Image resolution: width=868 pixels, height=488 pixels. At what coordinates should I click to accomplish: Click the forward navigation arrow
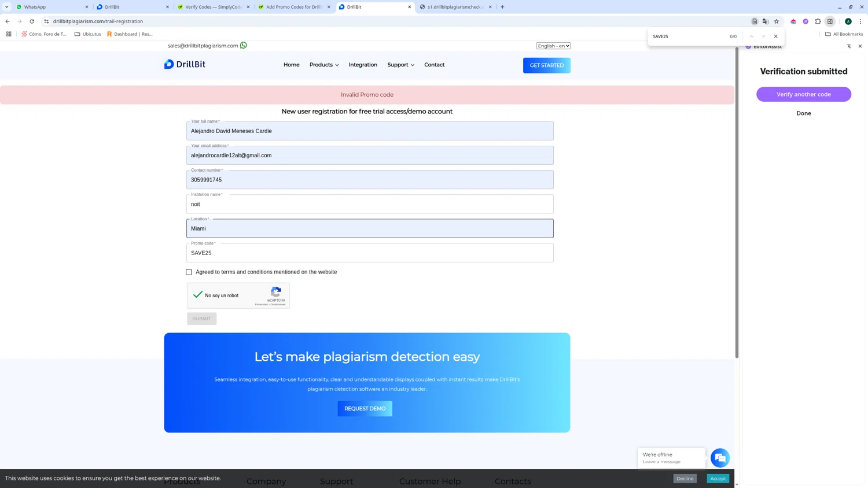(20, 21)
